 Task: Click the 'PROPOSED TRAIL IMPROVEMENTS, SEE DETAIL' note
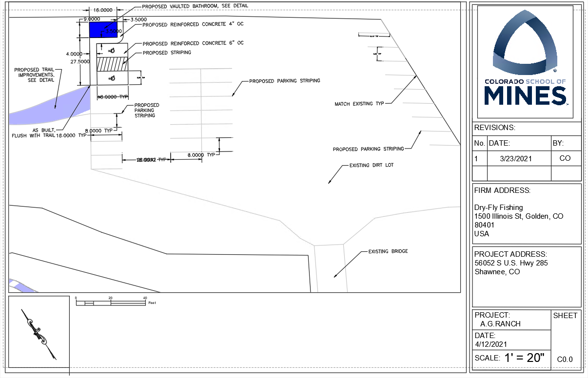click(x=34, y=75)
